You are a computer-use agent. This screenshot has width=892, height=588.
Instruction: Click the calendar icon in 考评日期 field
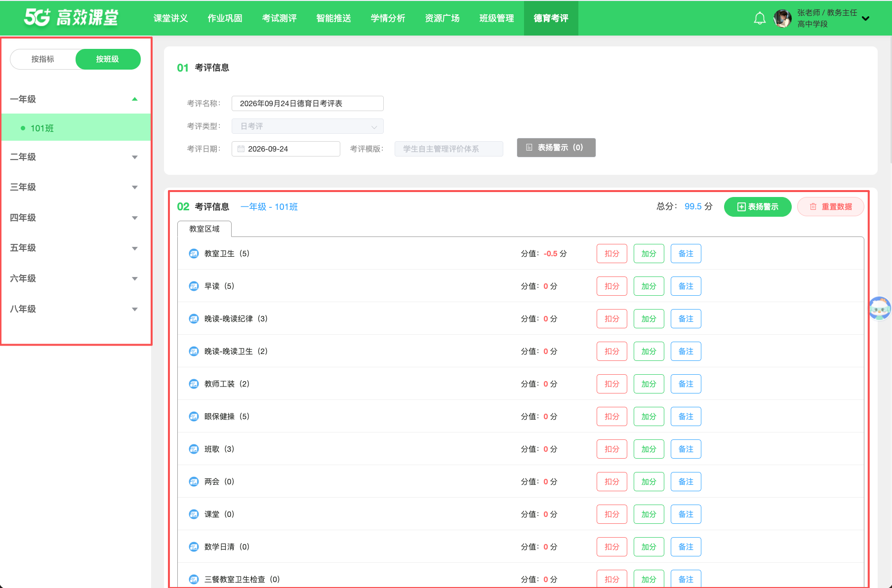point(241,149)
